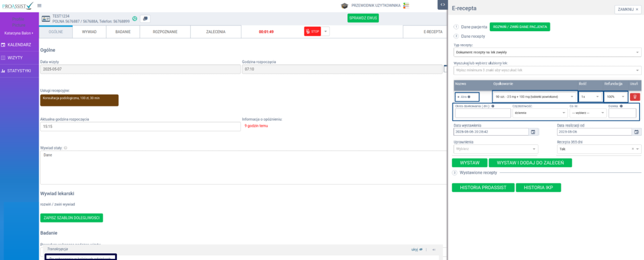This screenshot has height=260, width=644.
Task: Expand or collapse wywiad lekarski section
Action: (x=57, y=204)
